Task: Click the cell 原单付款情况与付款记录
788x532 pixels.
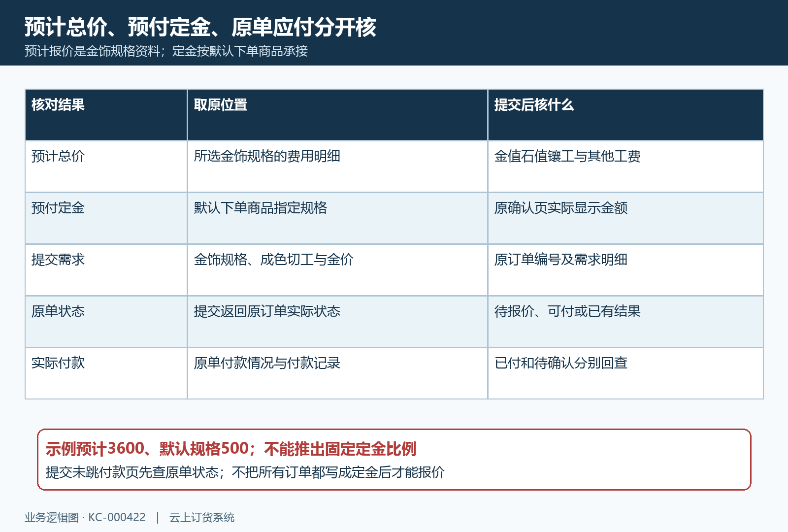Action: 337,373
